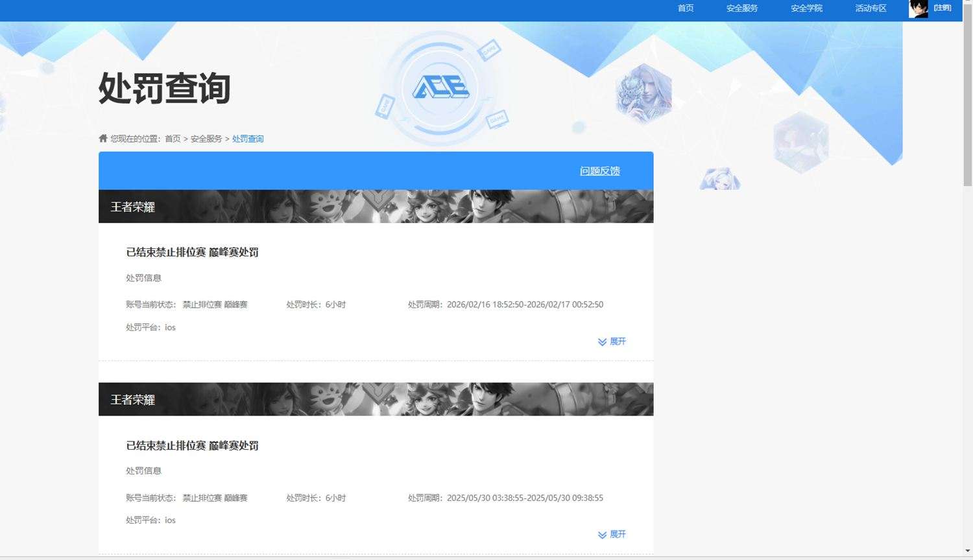
Task: Click the first 王者荣耀 banner header
Action: pyautogui.click(x=376, y=206)
